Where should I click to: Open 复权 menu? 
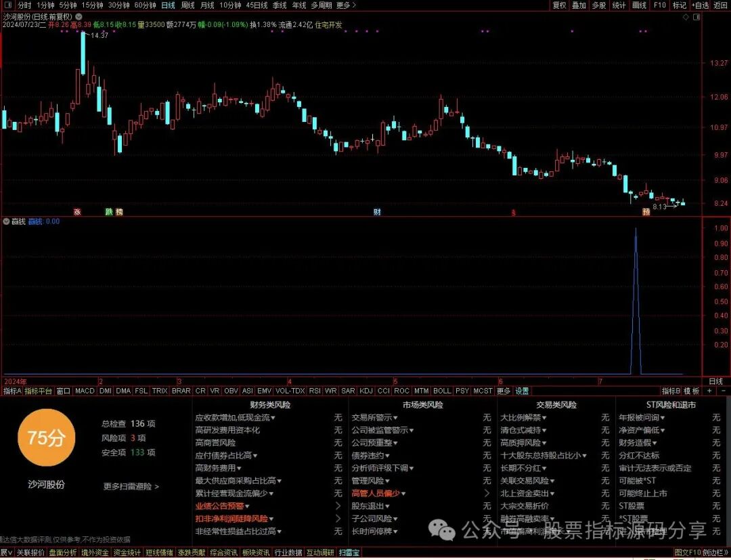point(560,5)
